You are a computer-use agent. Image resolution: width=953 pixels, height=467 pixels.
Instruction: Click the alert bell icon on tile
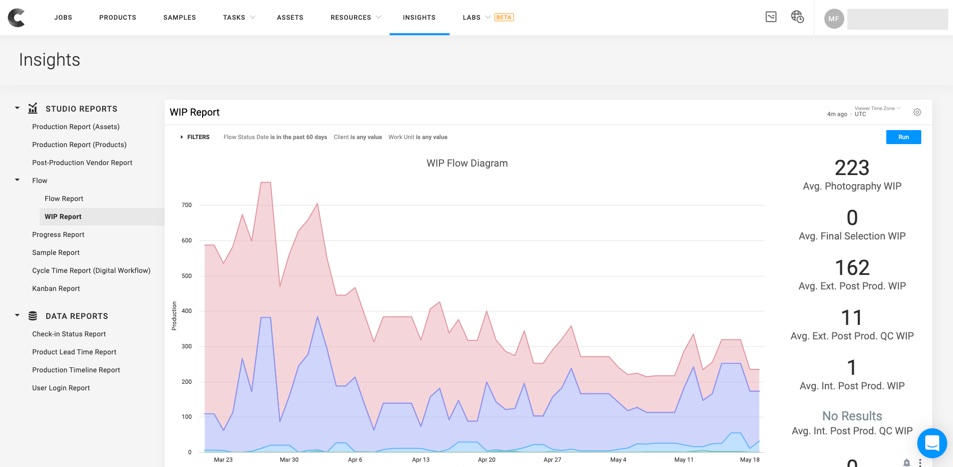point(907,463)
